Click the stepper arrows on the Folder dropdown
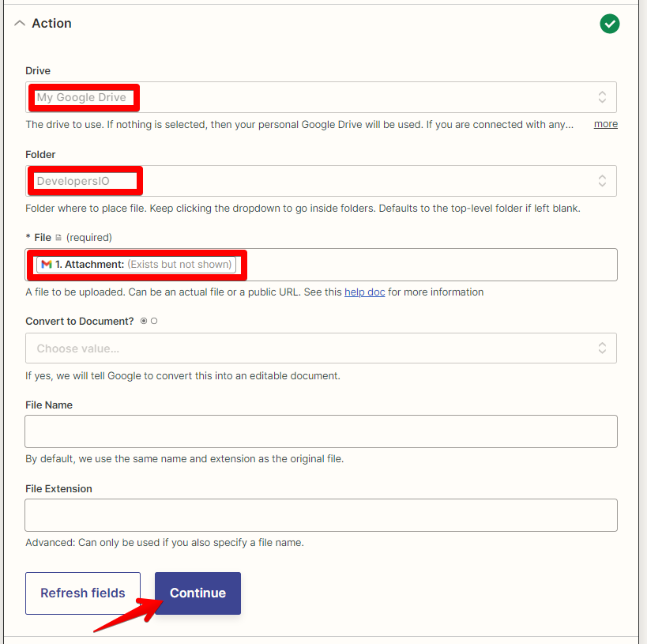The image size is (647, 644). tap(601, 181)
